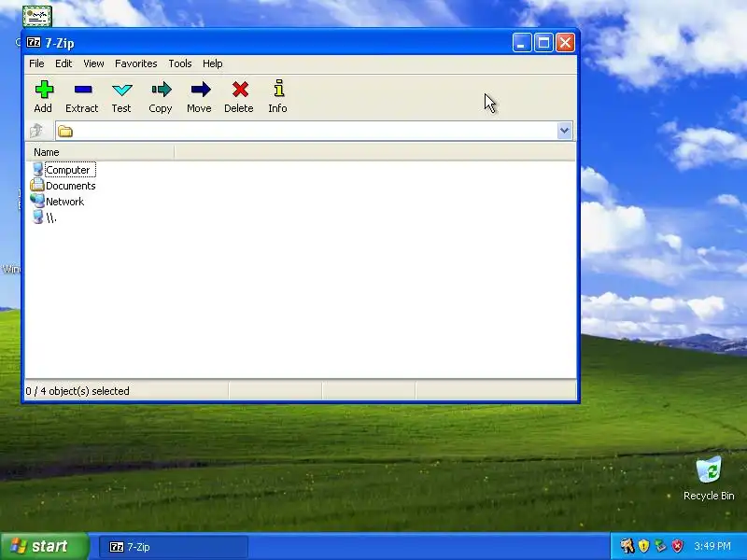Click the red shield security tray icon
Viewport: 747px width, 560px height.
(x=677, y=546)
